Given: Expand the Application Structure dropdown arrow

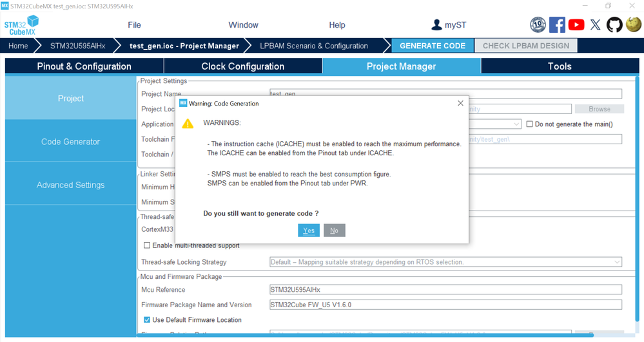Looking at the screenshot, I should point(516,124).
